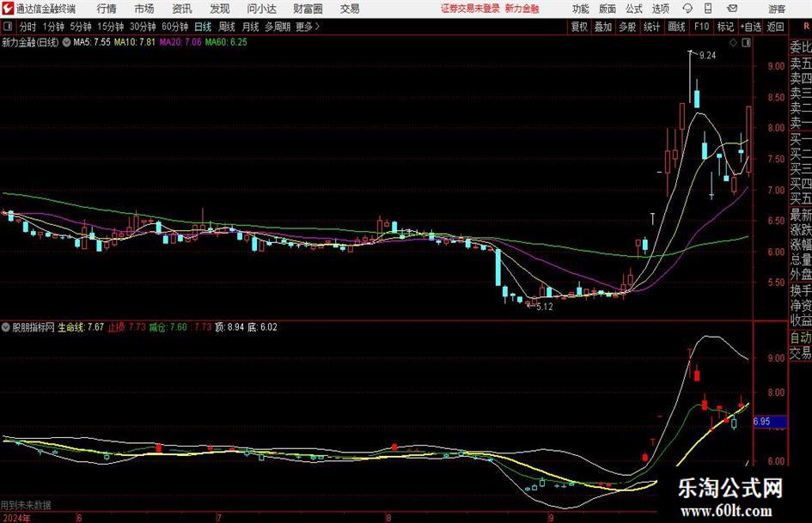This screenshot has height=523, width=812.
Task: Click MA20: 7.06 indicator label
Action: pyautogui.click(x=180, y=42)
